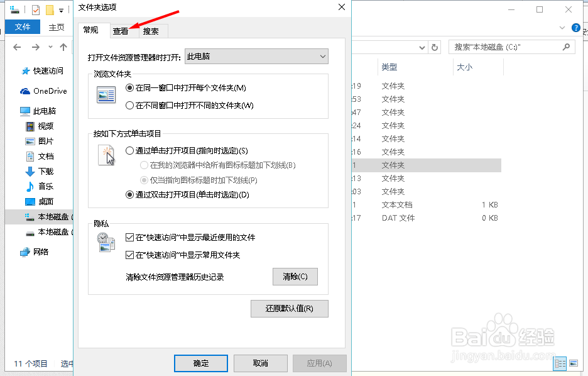The height and width of the screenshot is (376, 588).
Task: Go back with the Explorer back arrow
Action: coord(17,47)
